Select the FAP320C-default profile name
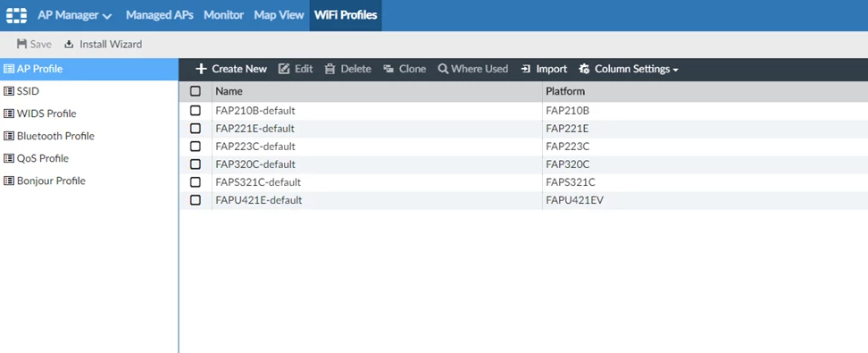Image resolution: width=868 pixels, height=353 pixels. [255, 164]
